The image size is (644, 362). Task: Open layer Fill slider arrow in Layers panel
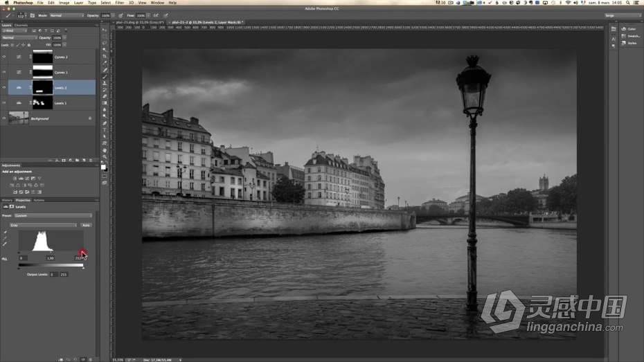[64, 45]
